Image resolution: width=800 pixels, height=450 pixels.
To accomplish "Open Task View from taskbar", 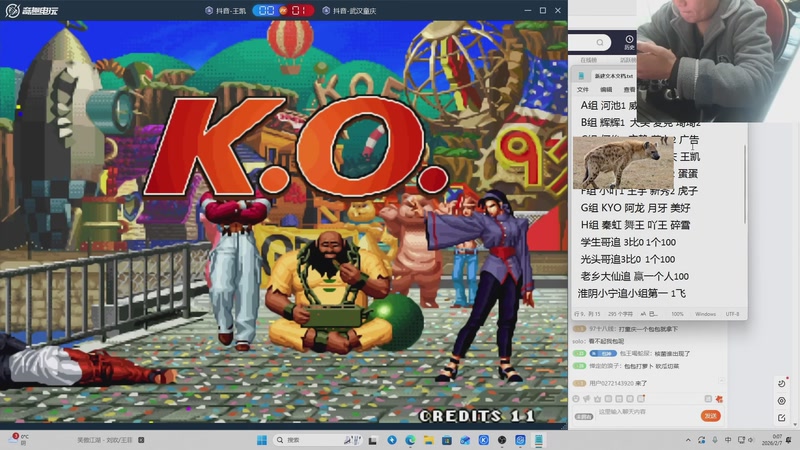I will tap(373, 440).
